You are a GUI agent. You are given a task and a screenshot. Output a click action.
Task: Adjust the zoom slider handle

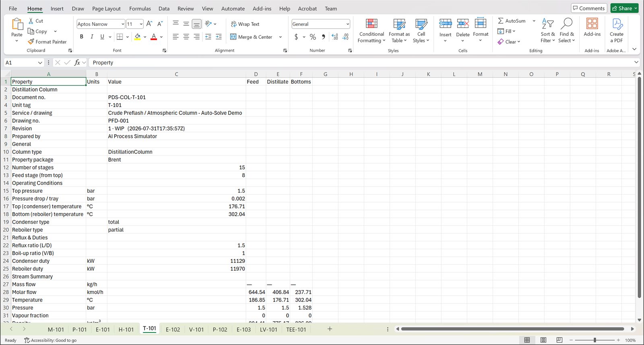click(x=594, y=340)
